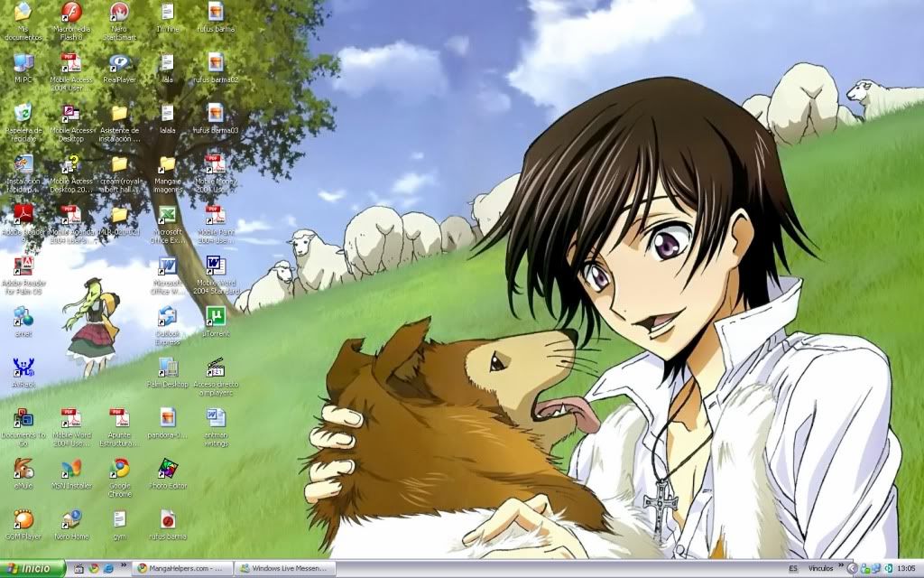Image resolution: width=924 pixels, height=578 pixels.
Task: Select Adobe Reader for Palm OS shortcut
Action: pyautogui.click(x=23, y=275)
